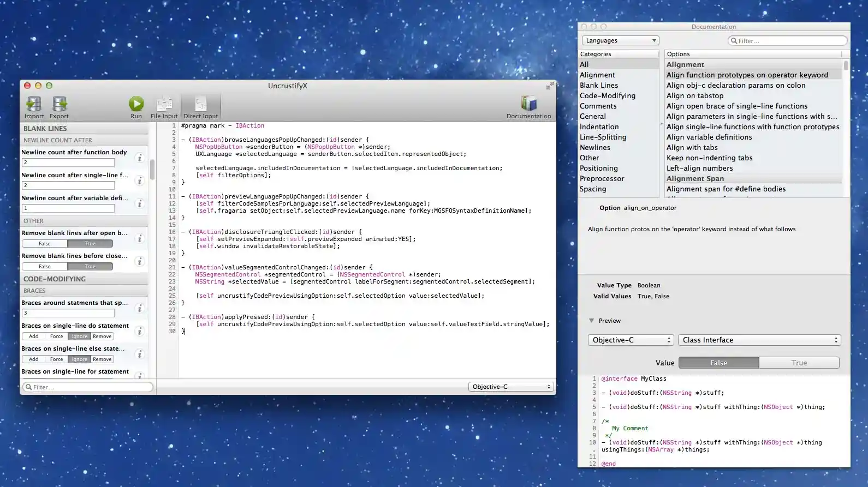Show info for Braces on single-line else state...

point(140,354)
